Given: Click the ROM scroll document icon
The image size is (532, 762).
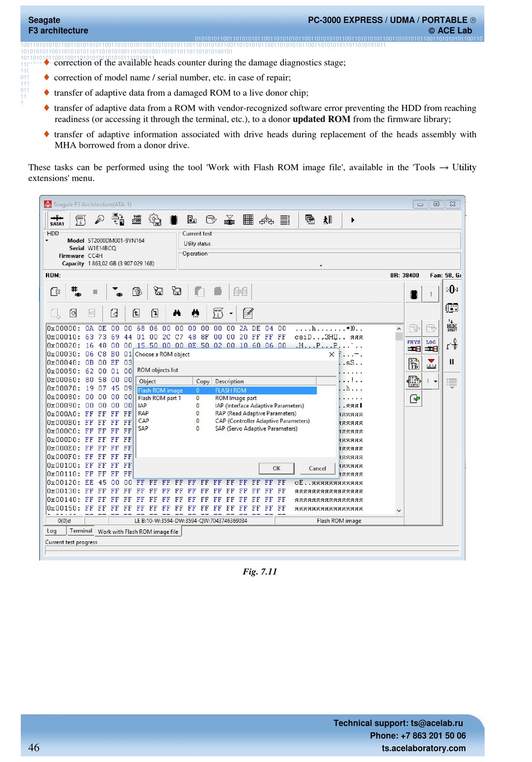Looking at the screenshot, I should (218, 313).
